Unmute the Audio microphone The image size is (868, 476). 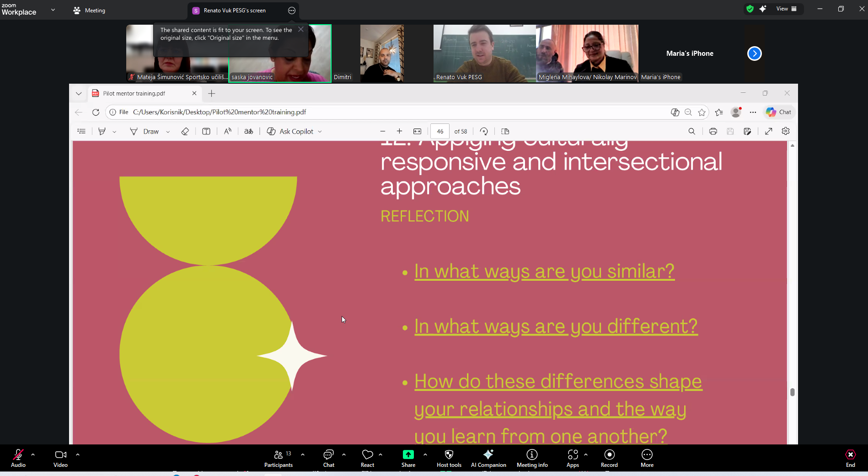click(x=18, y=458)
